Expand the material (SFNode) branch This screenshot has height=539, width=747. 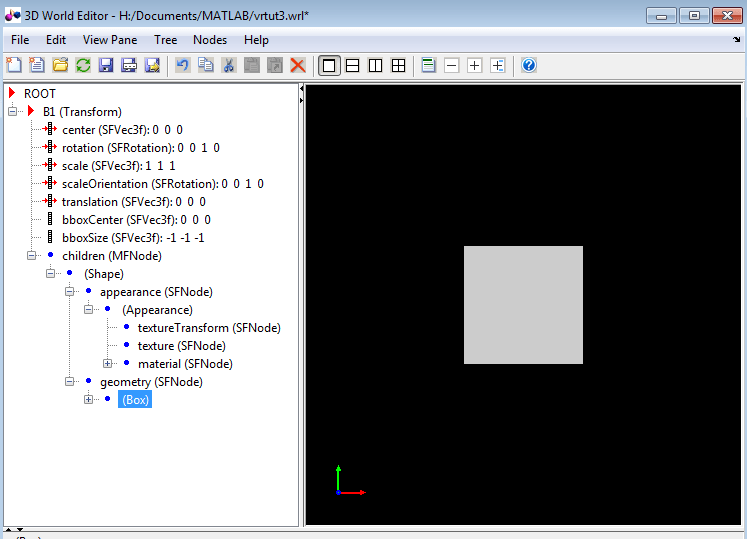coord(108,364)
